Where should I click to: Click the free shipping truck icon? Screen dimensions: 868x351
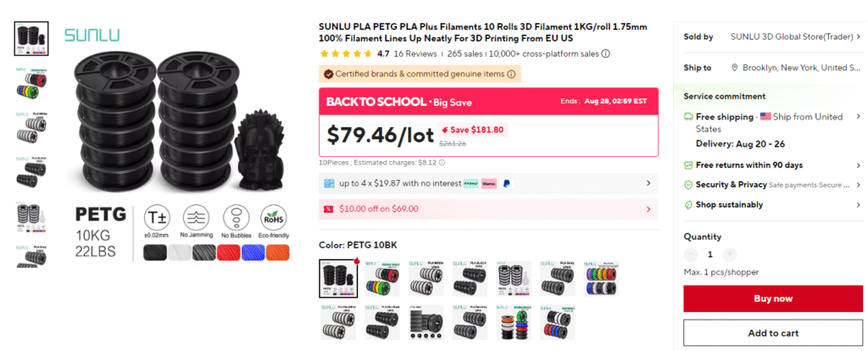coord(688,117)
